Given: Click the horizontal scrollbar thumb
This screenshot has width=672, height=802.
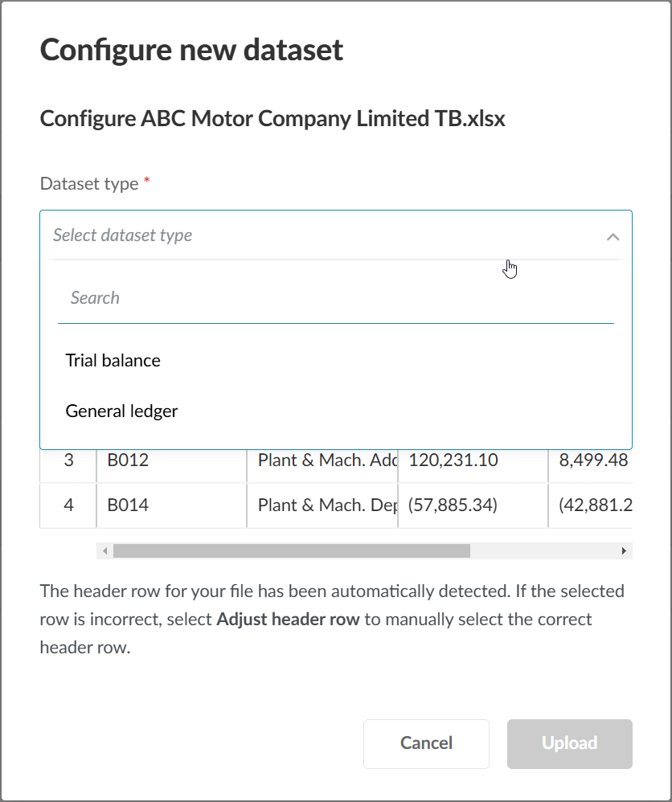Looking at the screenshot, I should coord(291,550).
